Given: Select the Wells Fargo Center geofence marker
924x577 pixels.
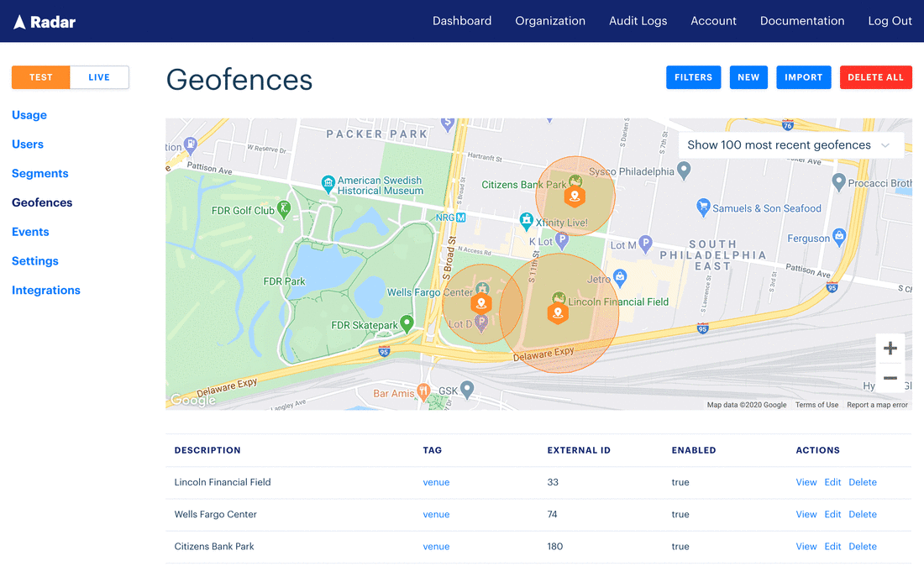Looking at the screenshot, I should [481, 303].
